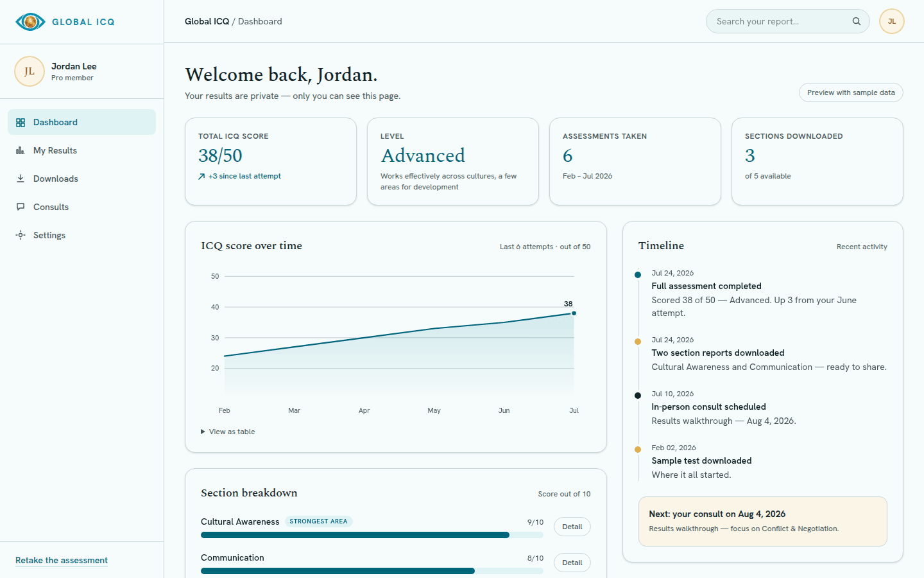
Task: Click the 'Feb – Jul 2026' text
Action: pyautogui.click(x=588, y=176)
